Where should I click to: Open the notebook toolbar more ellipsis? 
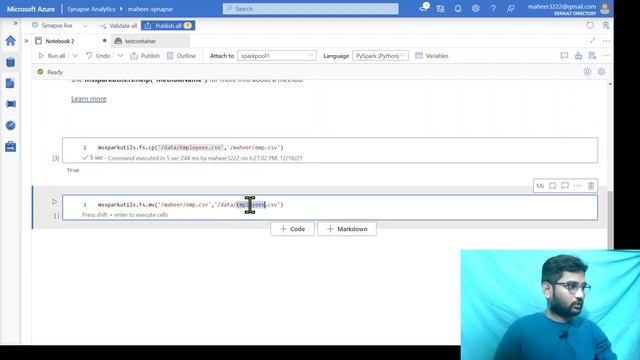[606, 56]
